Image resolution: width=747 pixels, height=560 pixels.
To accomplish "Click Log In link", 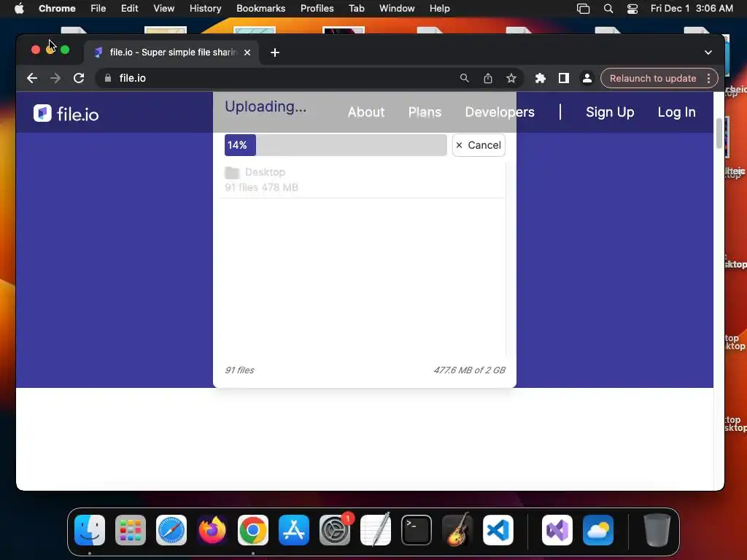I will click(676, 112).
